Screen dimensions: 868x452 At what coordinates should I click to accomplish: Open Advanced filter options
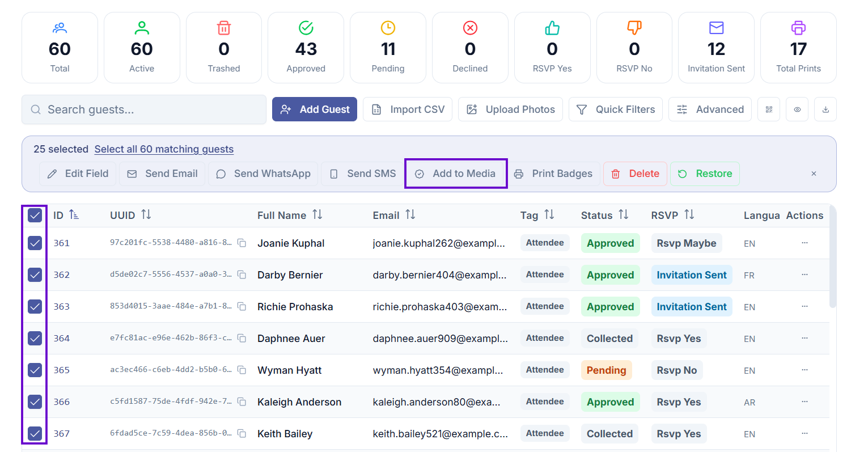[710, 109]
